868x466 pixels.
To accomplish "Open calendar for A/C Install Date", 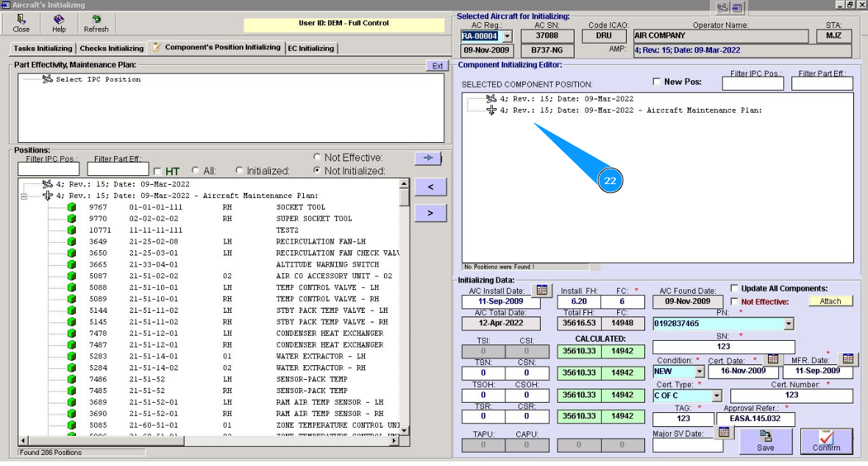I will [541, 289].
